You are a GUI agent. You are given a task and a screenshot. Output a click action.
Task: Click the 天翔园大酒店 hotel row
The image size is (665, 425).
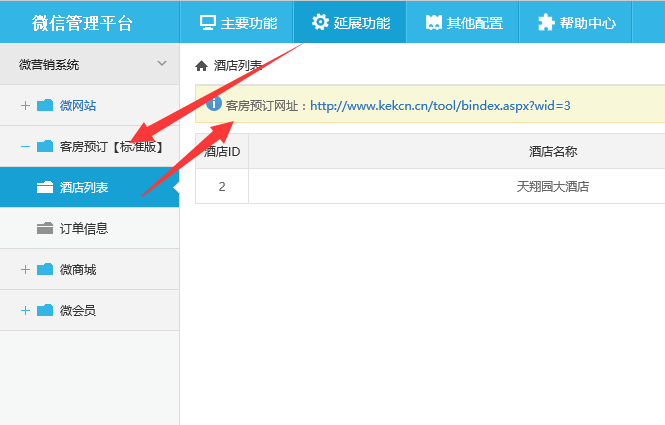[553, 187]
